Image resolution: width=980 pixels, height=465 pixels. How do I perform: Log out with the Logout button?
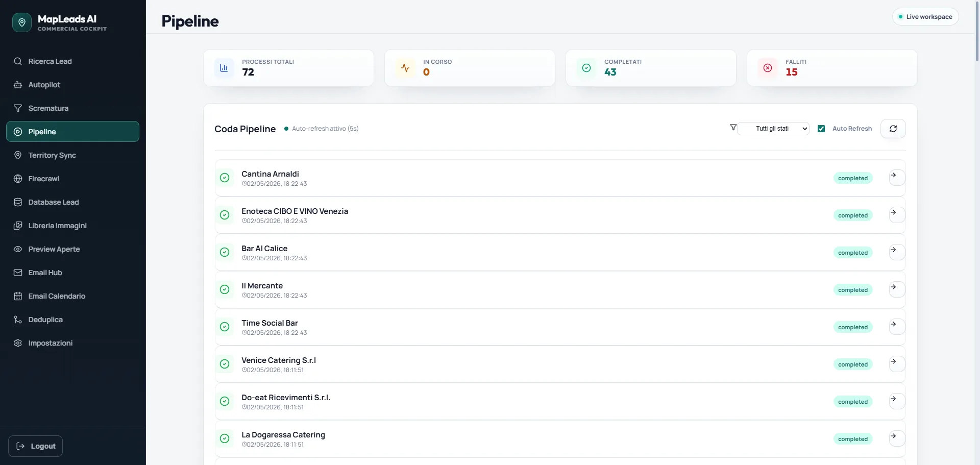coord(36,446)
